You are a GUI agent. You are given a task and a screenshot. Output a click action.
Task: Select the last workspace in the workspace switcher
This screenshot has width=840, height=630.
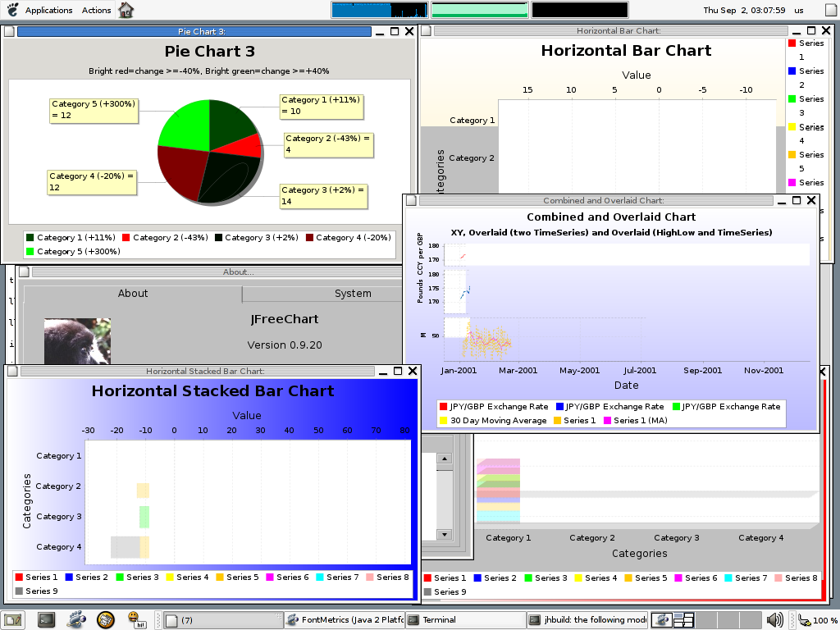point(751,620)
